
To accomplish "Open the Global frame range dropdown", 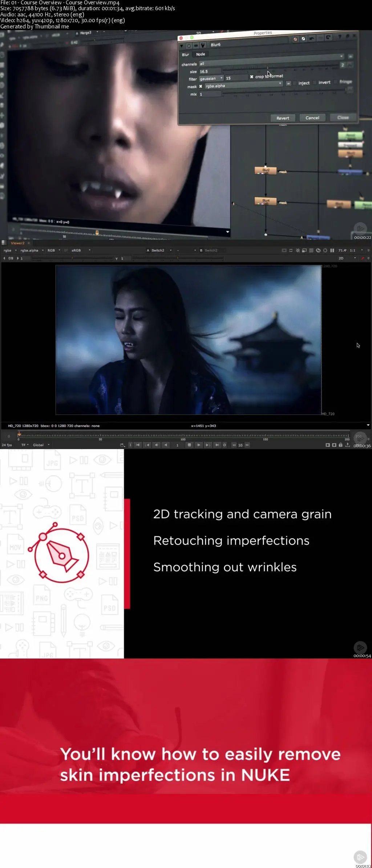I will tap(41, 445).
